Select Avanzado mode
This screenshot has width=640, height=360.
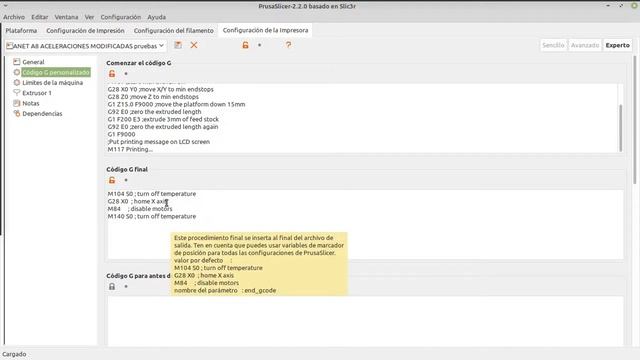(x=585, y=45)
